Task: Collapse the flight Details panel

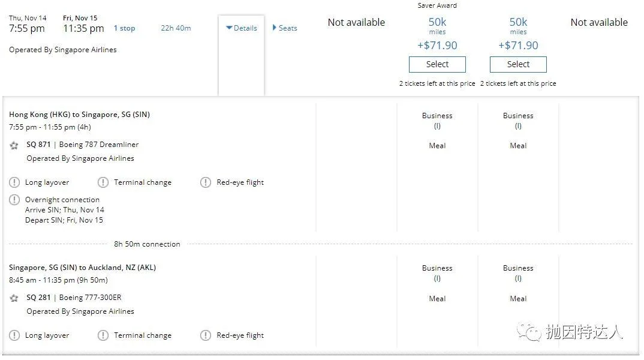Action: [x=242, y=28]
